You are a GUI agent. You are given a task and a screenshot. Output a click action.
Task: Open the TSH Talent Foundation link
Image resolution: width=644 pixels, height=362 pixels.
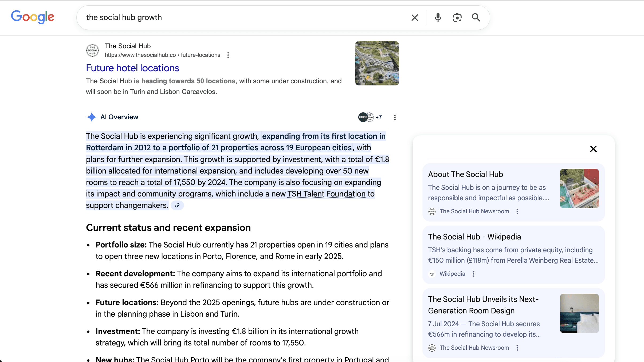(x=326, y=194)
